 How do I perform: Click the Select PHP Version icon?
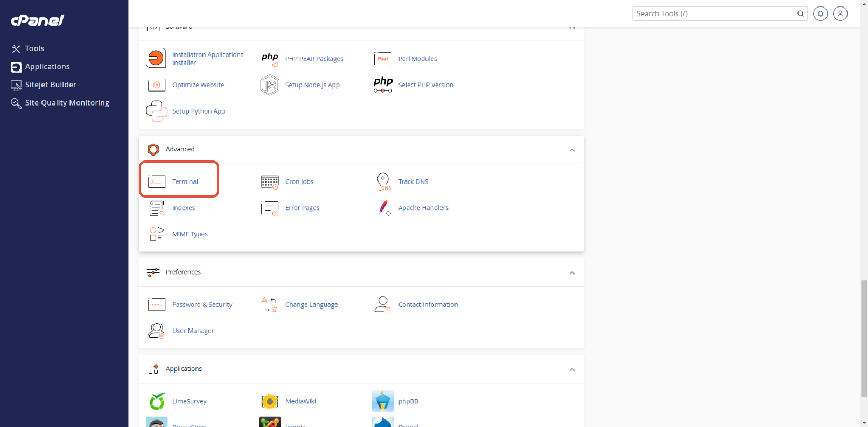coord(383,85)
